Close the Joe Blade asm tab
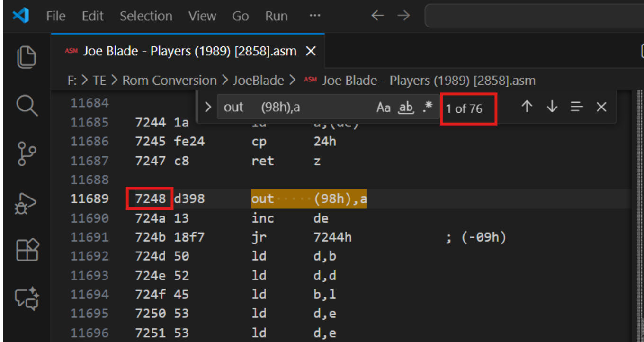Viewport: 644px width, 342px height. (311, 51)
